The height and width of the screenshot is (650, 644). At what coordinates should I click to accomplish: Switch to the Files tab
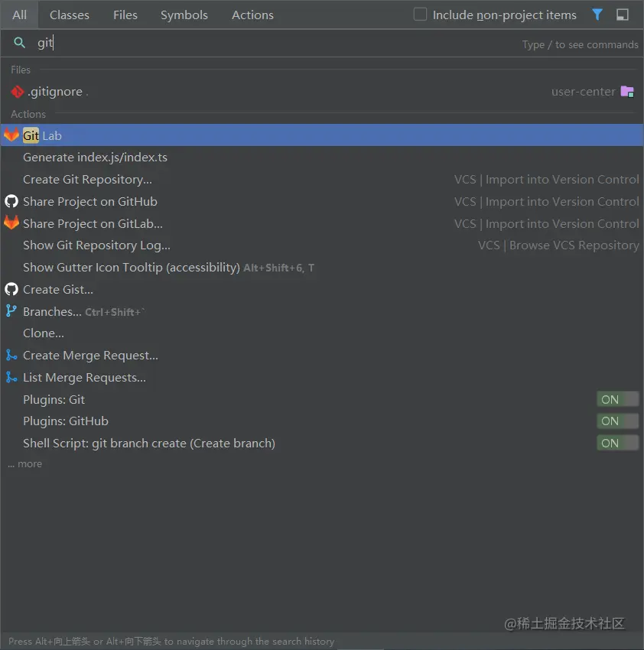[125, 15]
